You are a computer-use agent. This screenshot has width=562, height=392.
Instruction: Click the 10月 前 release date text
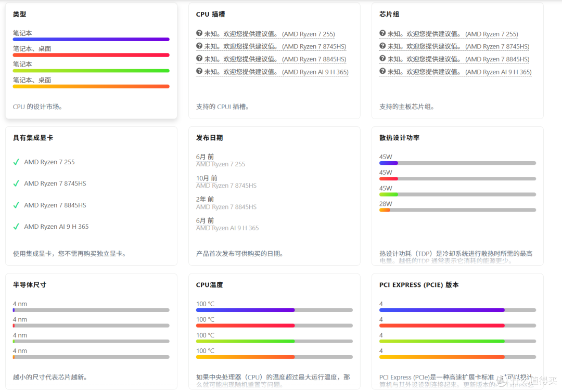(207, 178)
